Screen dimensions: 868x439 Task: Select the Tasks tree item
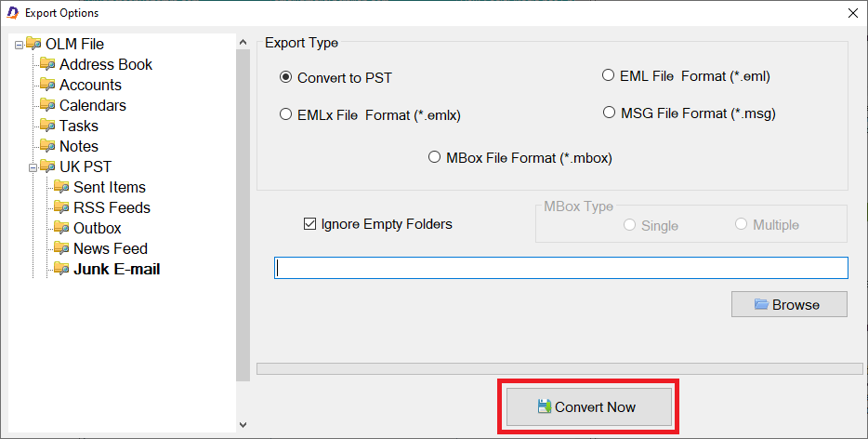point(79,126)
